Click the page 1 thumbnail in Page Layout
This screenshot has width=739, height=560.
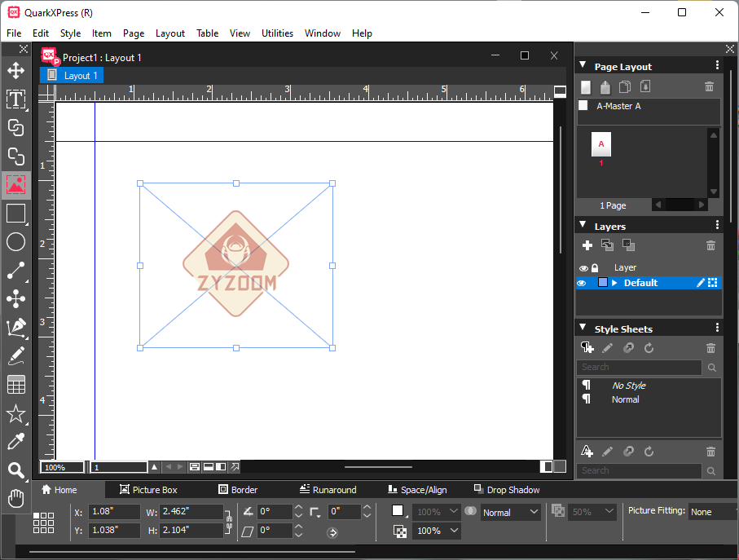(x=601, y=145)
